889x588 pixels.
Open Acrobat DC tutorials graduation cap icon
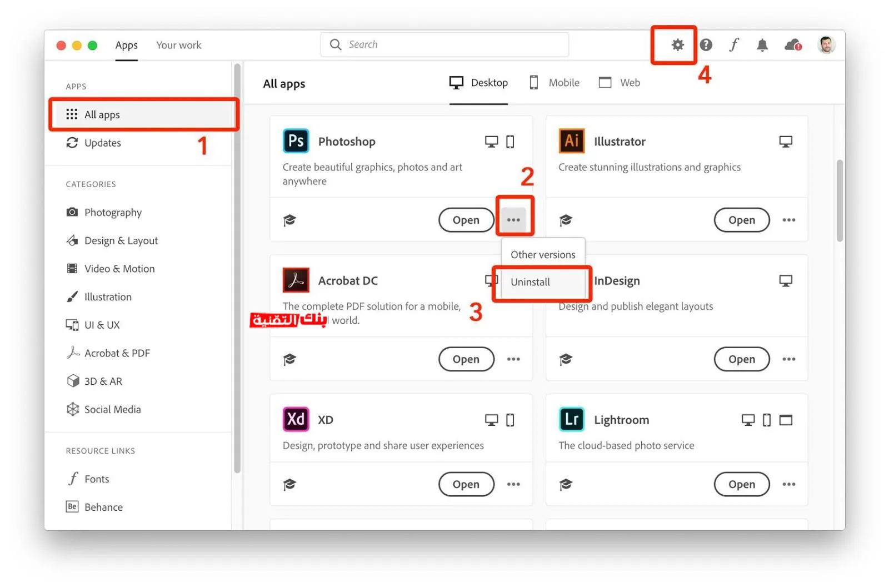click(x=289, y=360)
